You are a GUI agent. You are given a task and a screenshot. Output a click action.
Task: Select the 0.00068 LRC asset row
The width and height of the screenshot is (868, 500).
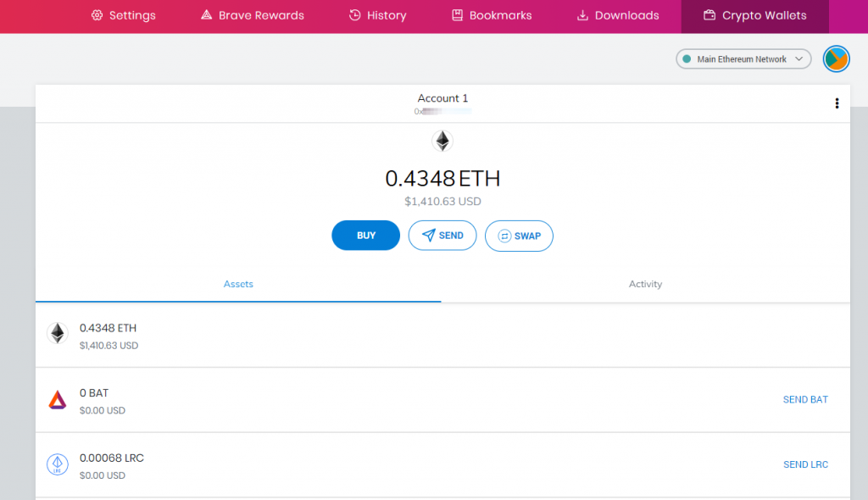pos(442,465)
